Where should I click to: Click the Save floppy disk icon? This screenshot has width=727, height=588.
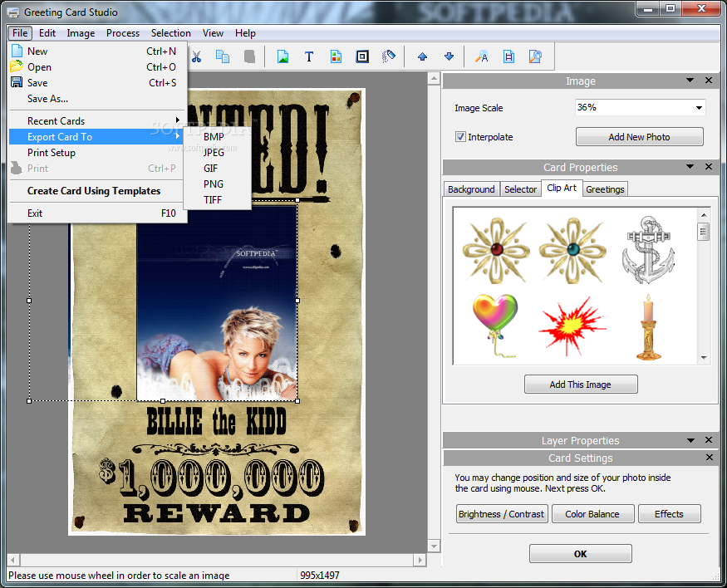tap(17, 82)
